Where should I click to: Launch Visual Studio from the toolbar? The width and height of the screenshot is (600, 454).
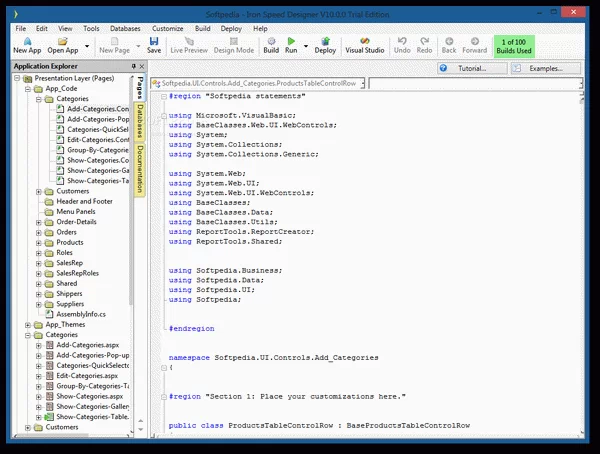point(364,45)
